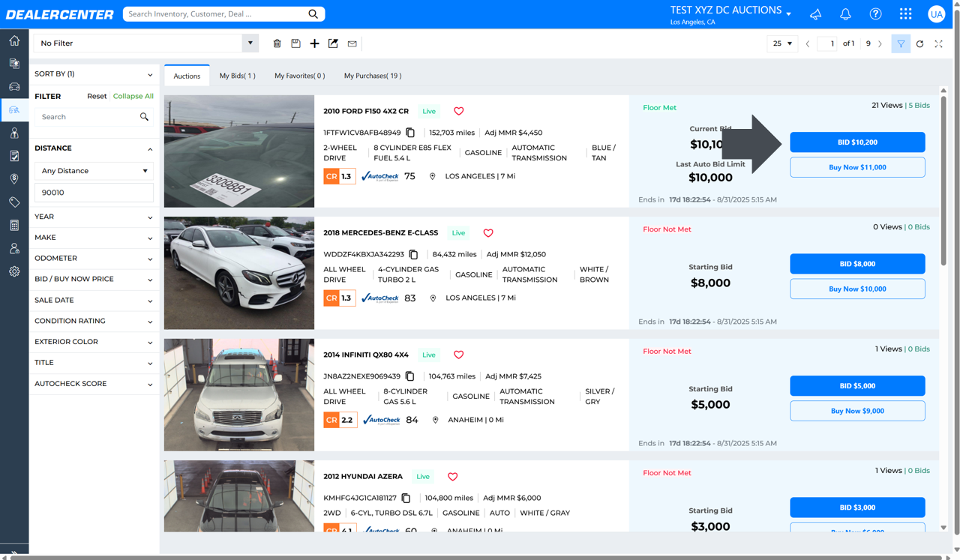Viewport: 960px width, 560px height.
Task: Open the megaphone announcements icon
Action: (x=815, y=14)
